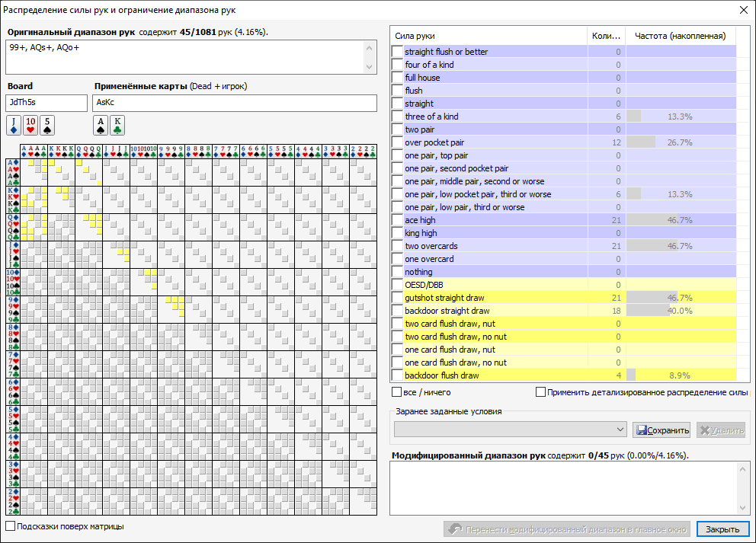Click the Ace of spades dead card
This screenshot has height=543, width=756.
click(100, 123)
